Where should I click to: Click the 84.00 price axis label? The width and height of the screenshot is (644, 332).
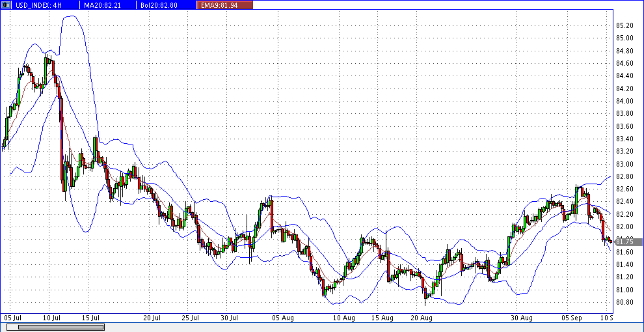coord(624,101)
